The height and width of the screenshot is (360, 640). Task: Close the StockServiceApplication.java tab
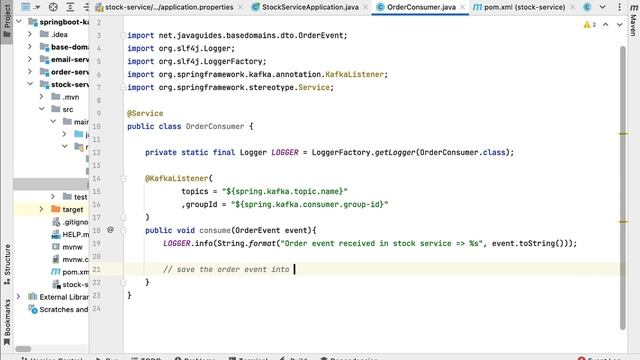click(366, 7)
